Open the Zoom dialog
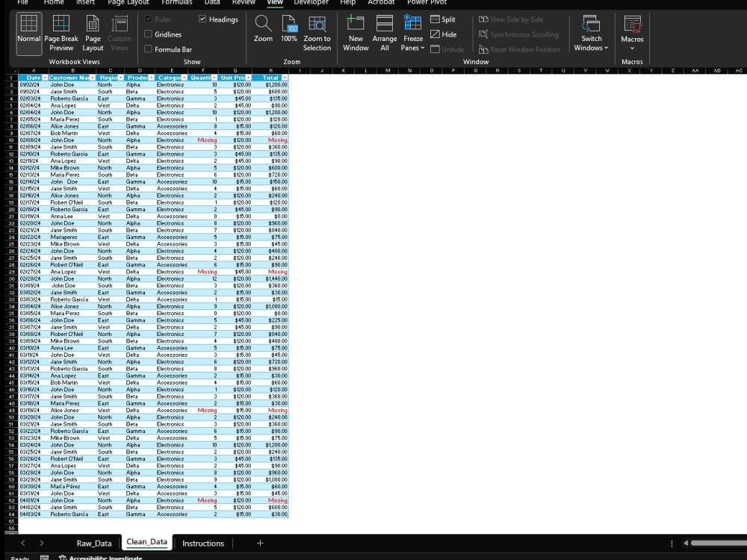Viewport: 747px width, 560px height. point(263,28)
